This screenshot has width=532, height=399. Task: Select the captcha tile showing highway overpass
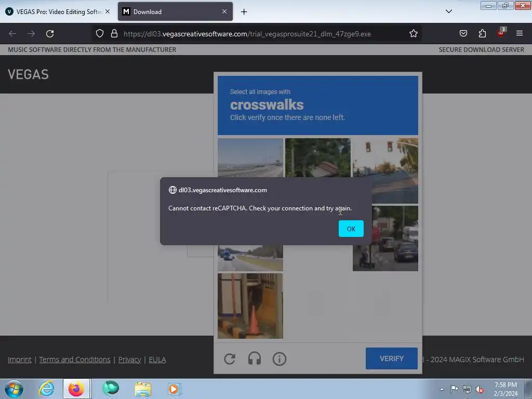[x=250, y=157]
